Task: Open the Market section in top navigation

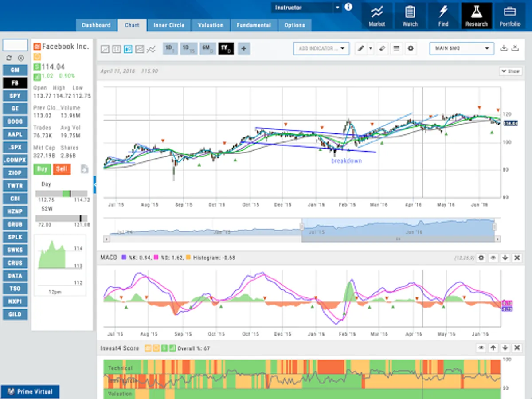Action: [x=377, y=16]
